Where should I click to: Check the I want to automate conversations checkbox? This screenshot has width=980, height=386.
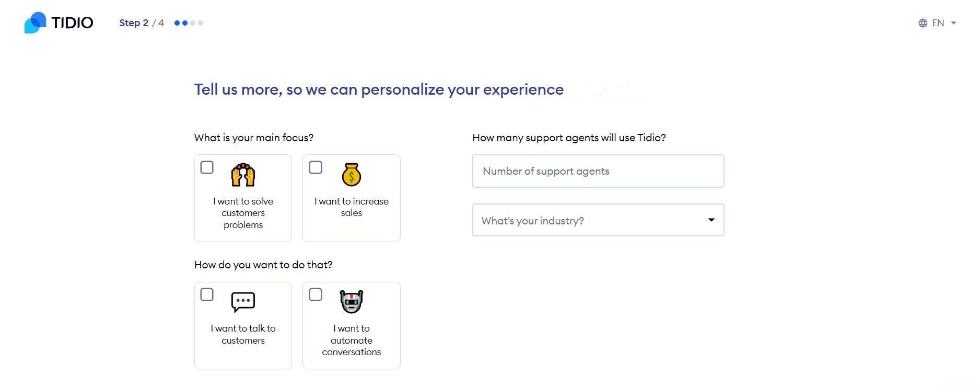(316, 294)
